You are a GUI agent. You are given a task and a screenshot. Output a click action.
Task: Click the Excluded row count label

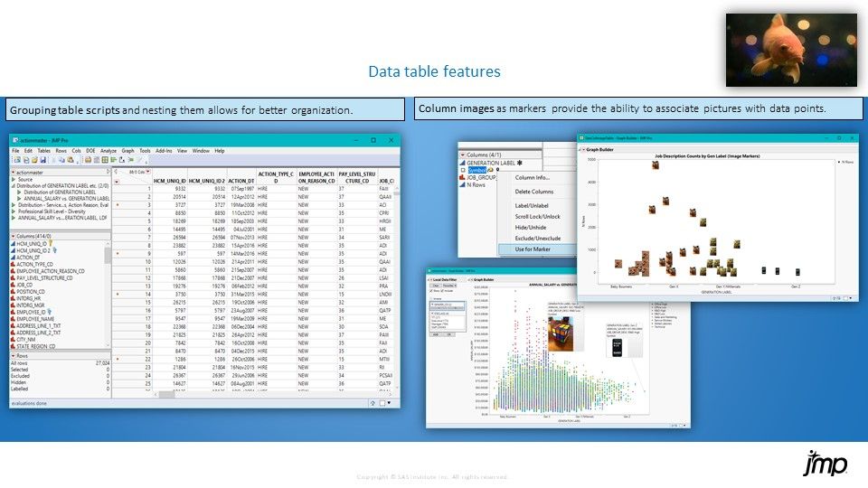pos(20,376)
